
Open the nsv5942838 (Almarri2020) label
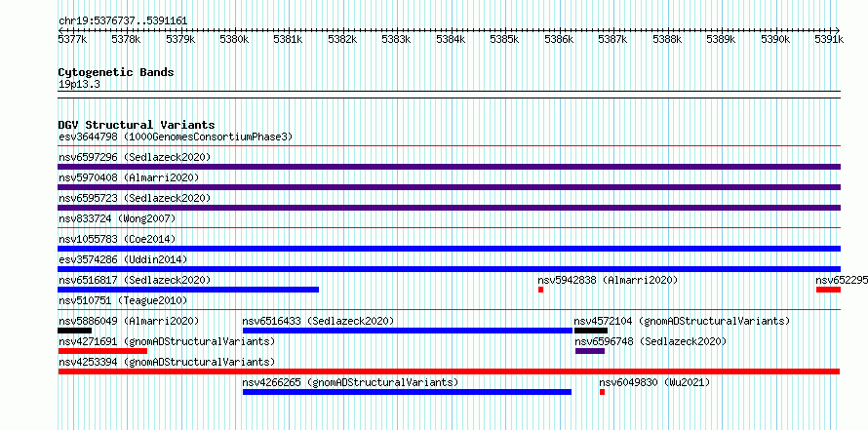click(608, 280)
